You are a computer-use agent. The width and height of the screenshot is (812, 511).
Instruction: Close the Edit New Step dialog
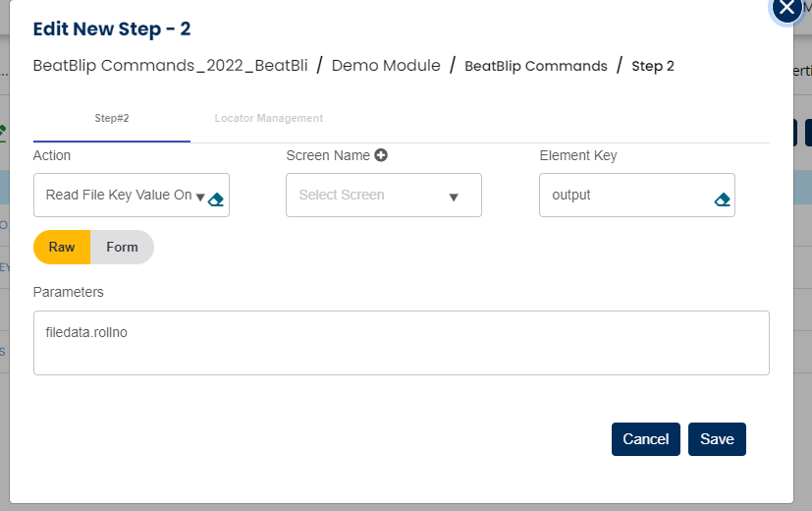tap(786, 8)
